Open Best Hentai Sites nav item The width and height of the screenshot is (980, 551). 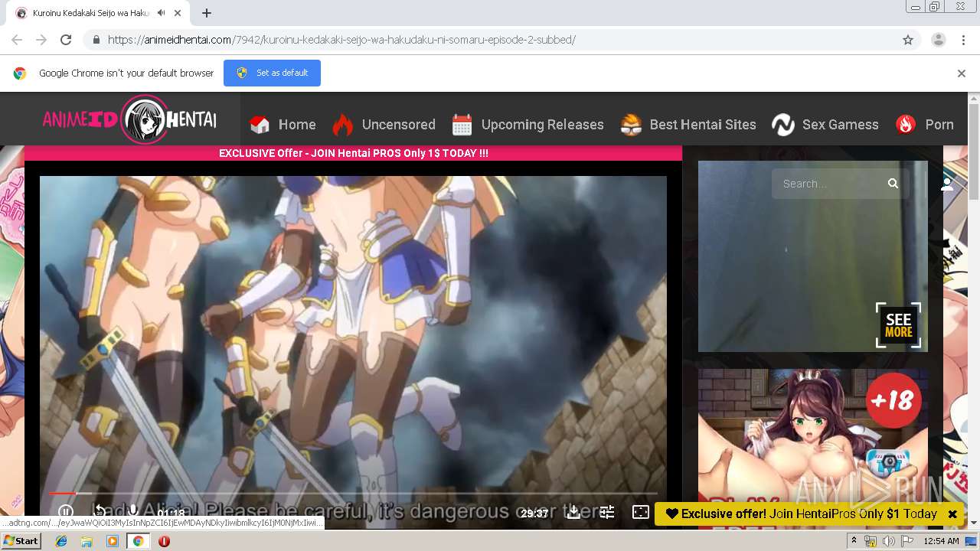[703, 125]
